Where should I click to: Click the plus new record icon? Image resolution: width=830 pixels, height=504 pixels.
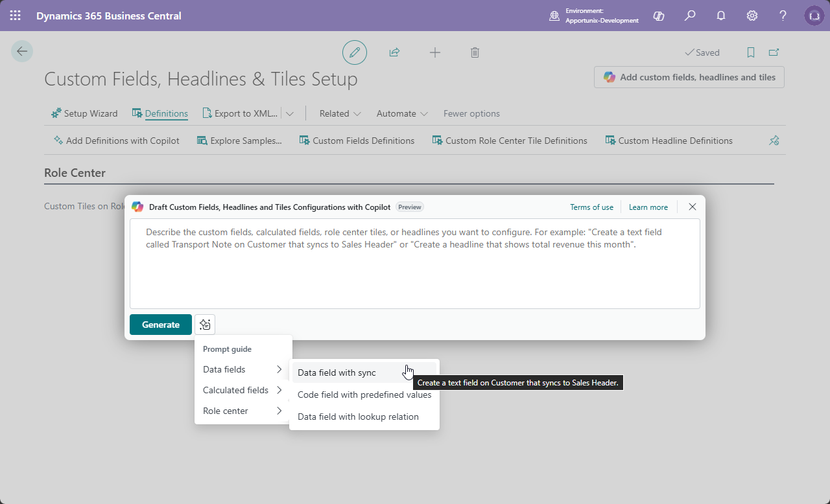(x=435, y=52)
